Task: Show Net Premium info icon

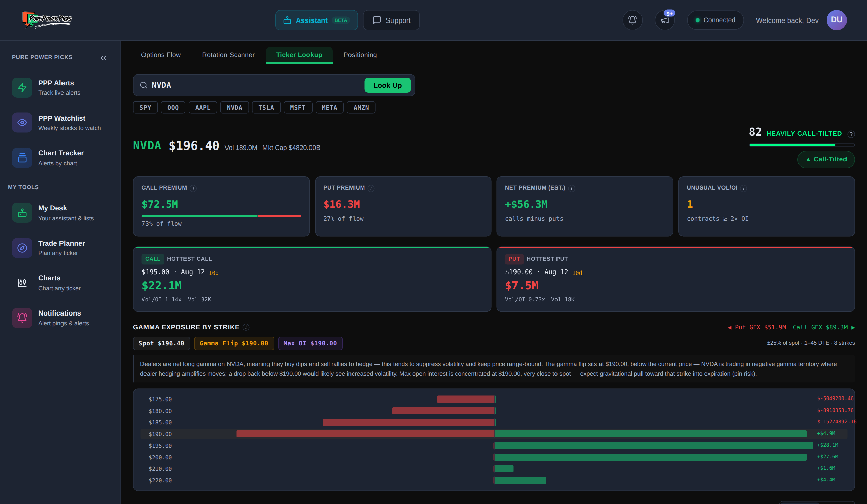Action: [x=572, y=188]
